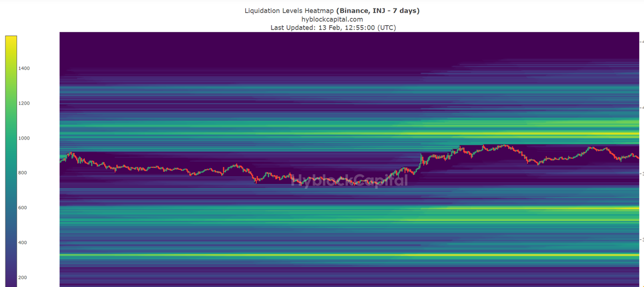Click the bright yellow liquidation band near the chart bottom
Screen dimensions: 644x287
coord(349,255)
